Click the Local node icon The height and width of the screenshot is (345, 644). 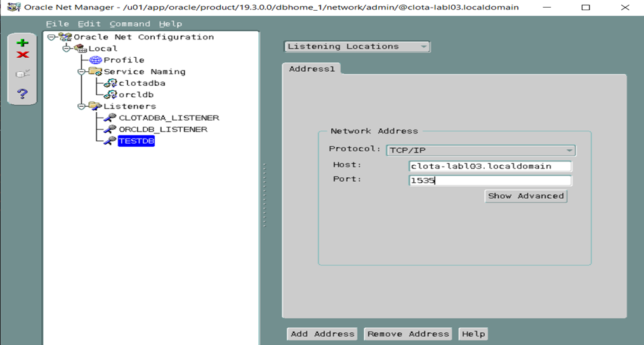coord(81,48)
